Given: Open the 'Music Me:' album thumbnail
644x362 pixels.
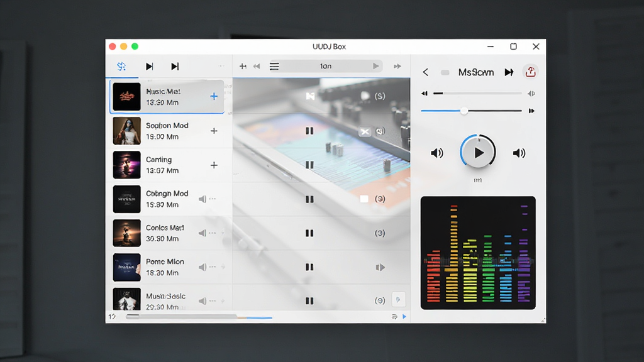Looking at the screenshot, I should pyautogui.click(x=126, y=96).
